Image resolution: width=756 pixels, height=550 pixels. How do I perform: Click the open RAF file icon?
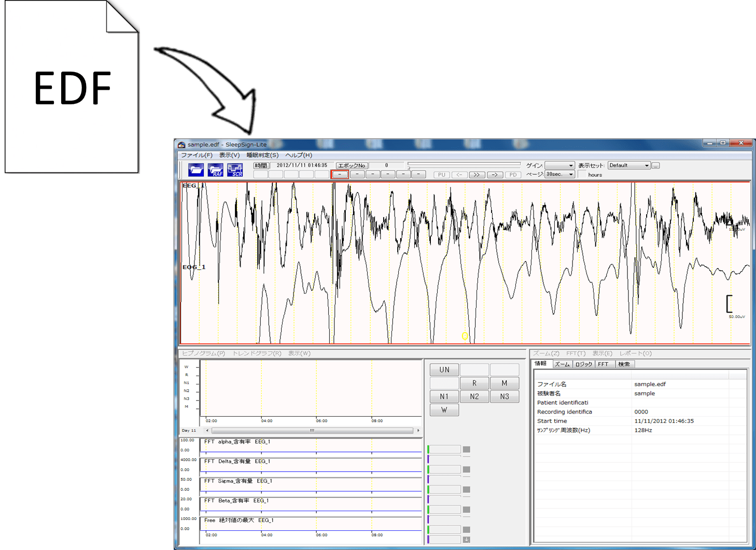click(215, 170)
